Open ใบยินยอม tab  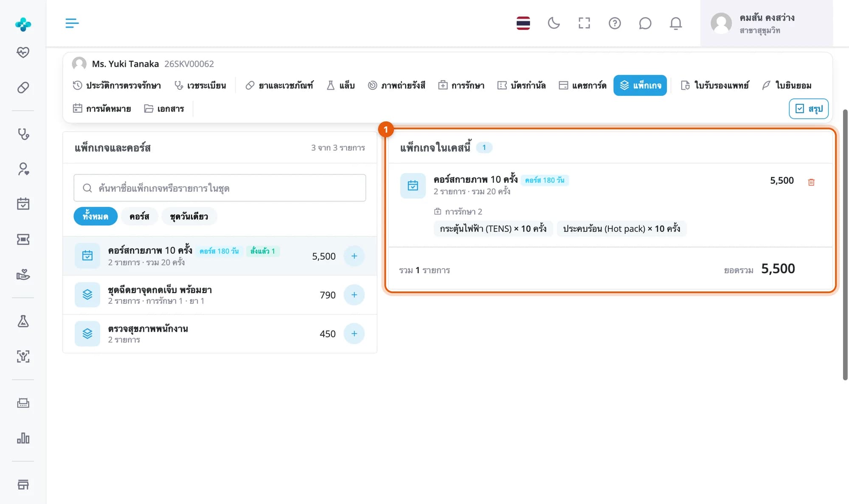(x=787, y=85)
